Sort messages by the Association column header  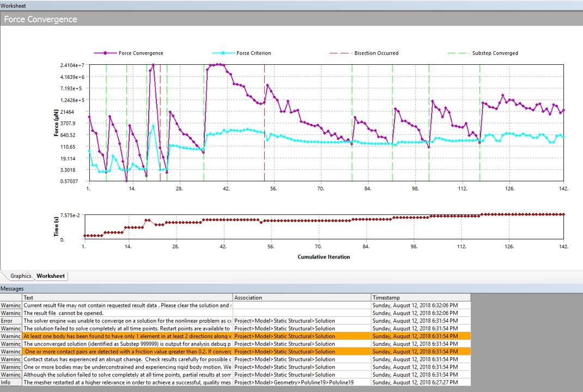tap(302, 298)
